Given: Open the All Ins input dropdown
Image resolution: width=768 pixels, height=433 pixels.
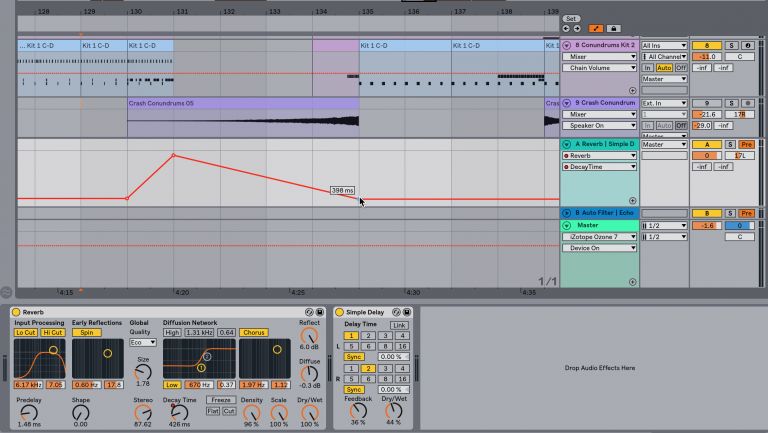Looking at the screenshot, I should pos(664,46).
